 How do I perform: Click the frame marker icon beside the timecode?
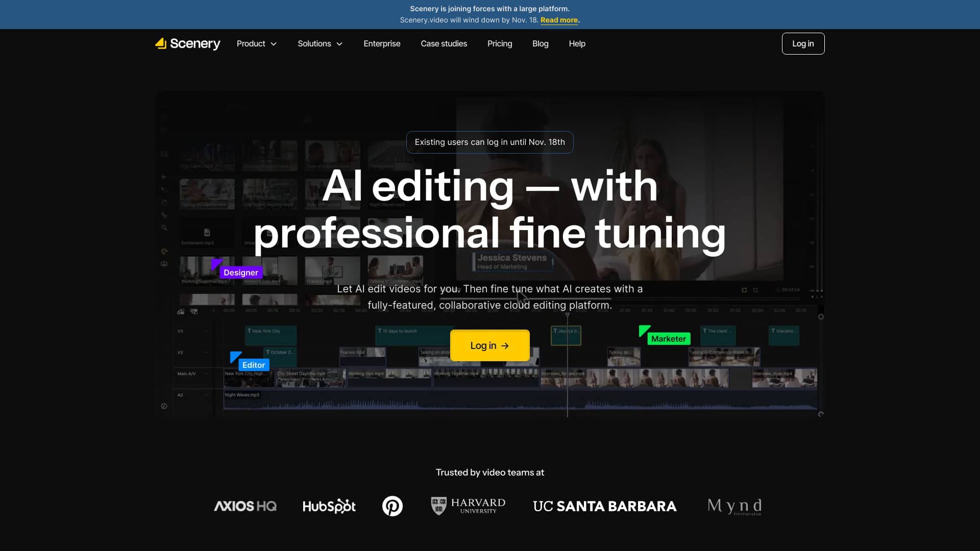[x=777, y=289]
